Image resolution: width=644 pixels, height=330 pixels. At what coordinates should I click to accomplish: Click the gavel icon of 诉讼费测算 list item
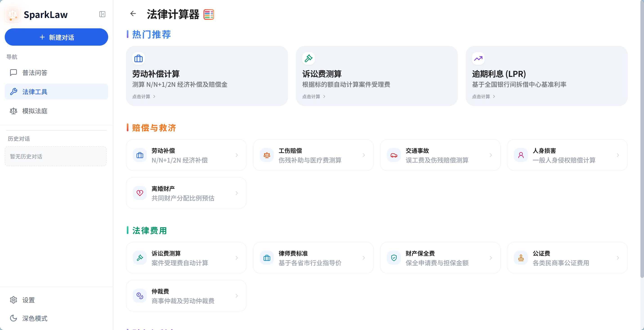[140, 258]
